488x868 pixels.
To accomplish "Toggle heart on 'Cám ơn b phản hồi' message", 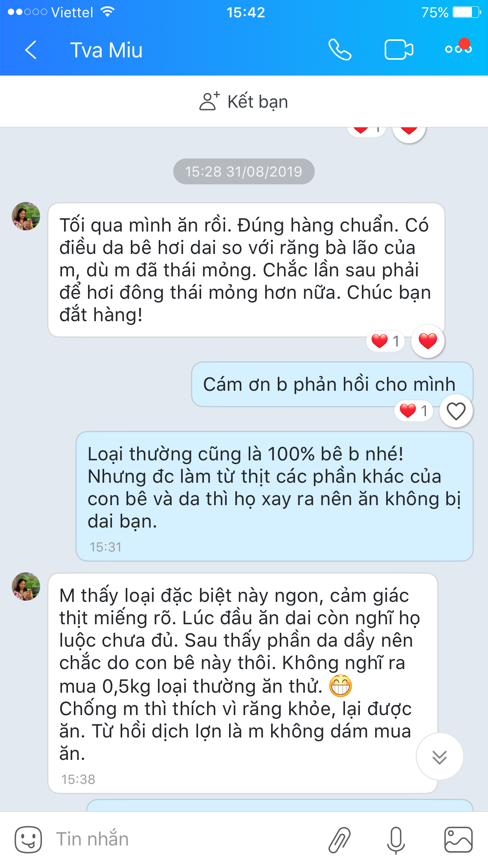I will 456,411.
